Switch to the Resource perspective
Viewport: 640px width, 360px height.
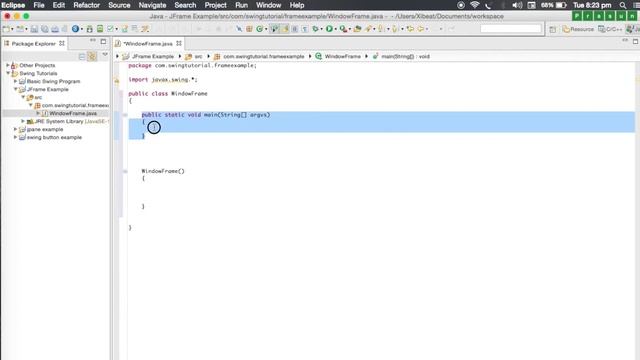pyautogui.click(x=578, y=29)
